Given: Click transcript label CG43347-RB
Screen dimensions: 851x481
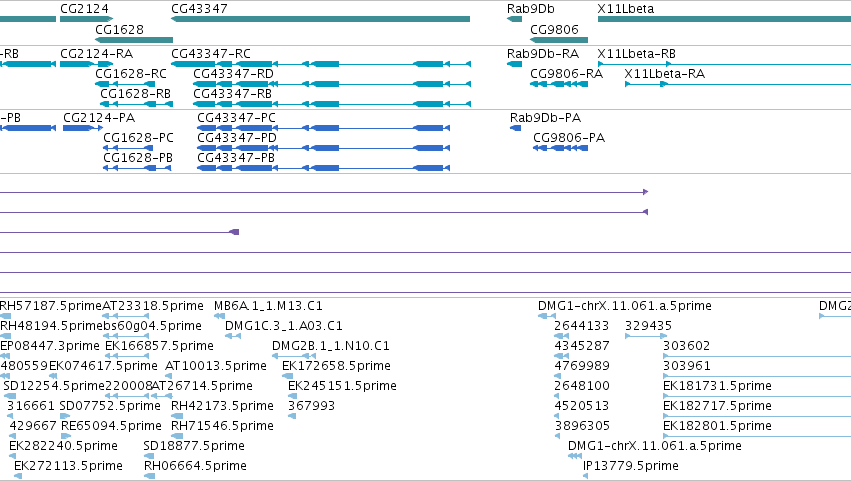Looking at the screenshot, I should (x=233, y=93).
